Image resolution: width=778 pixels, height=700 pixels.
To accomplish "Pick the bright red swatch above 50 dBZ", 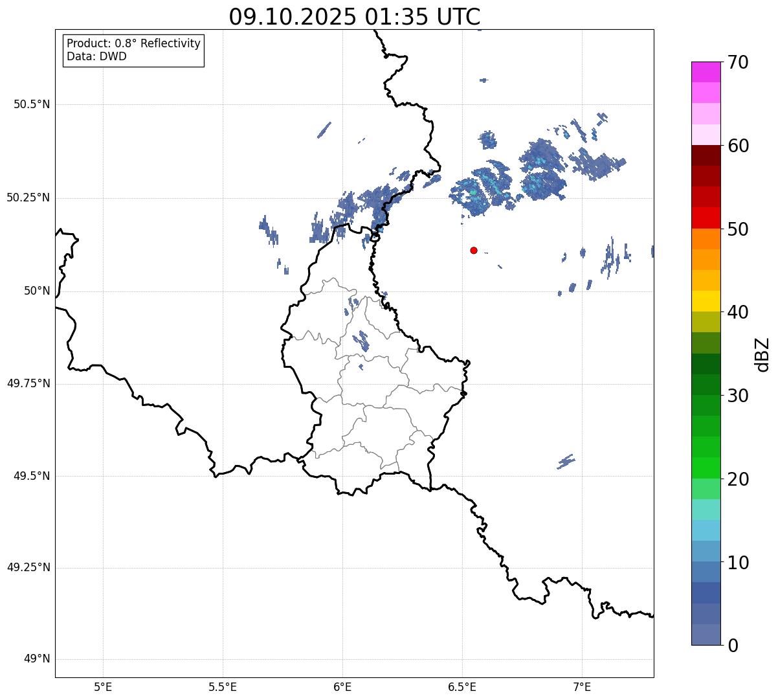I will [x=706, y=218].
